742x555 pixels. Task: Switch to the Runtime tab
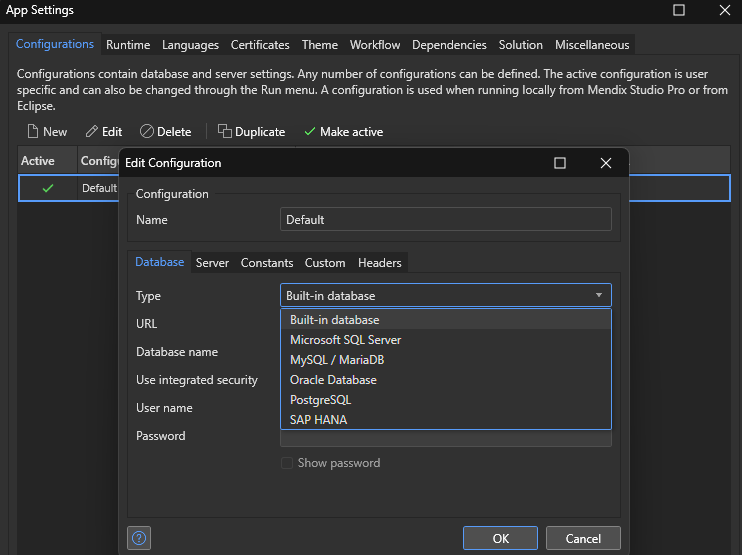coord(128,45)
